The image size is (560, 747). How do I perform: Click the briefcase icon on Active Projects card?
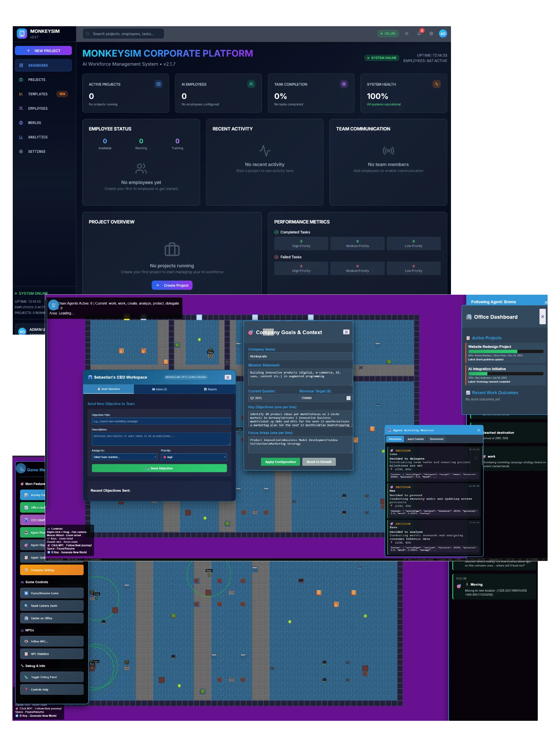coord(159,84)
